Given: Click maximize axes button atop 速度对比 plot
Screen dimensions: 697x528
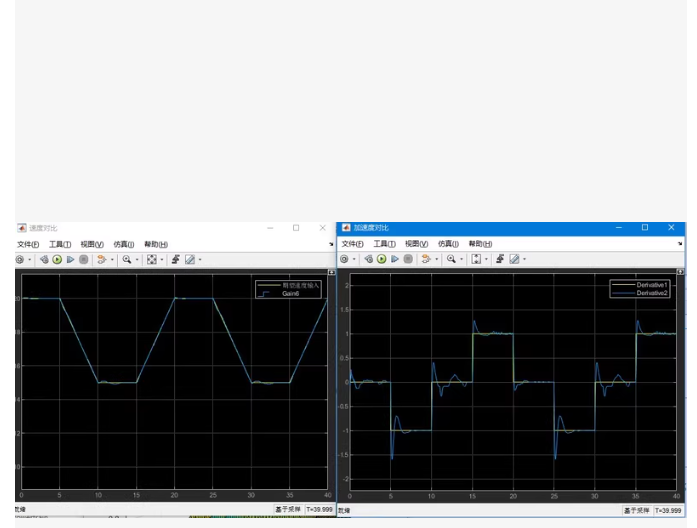Looking at the screenshot, I should click(x=332, y=272).
